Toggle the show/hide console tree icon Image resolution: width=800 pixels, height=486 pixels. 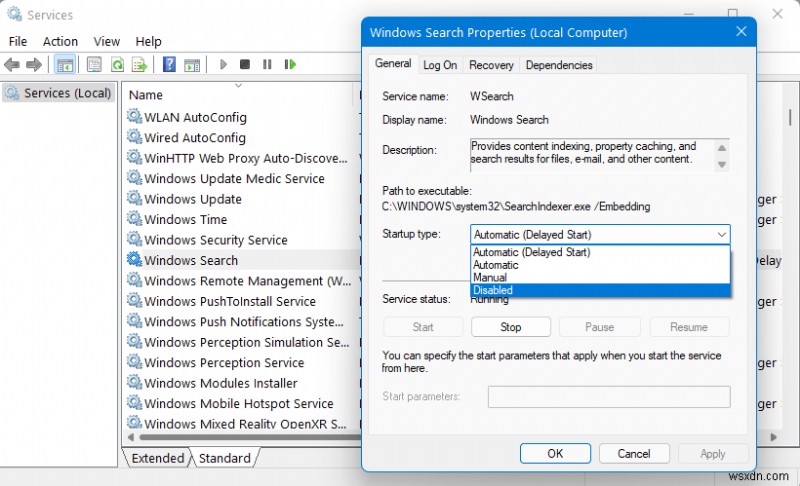65,65
